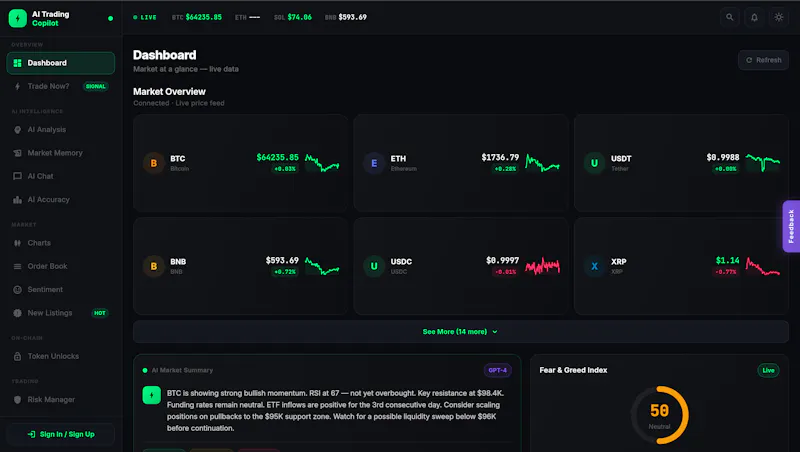This screenshot has height=452, width=800.
Task: Click the ETH sparkline chart
Action: (542, 163)
